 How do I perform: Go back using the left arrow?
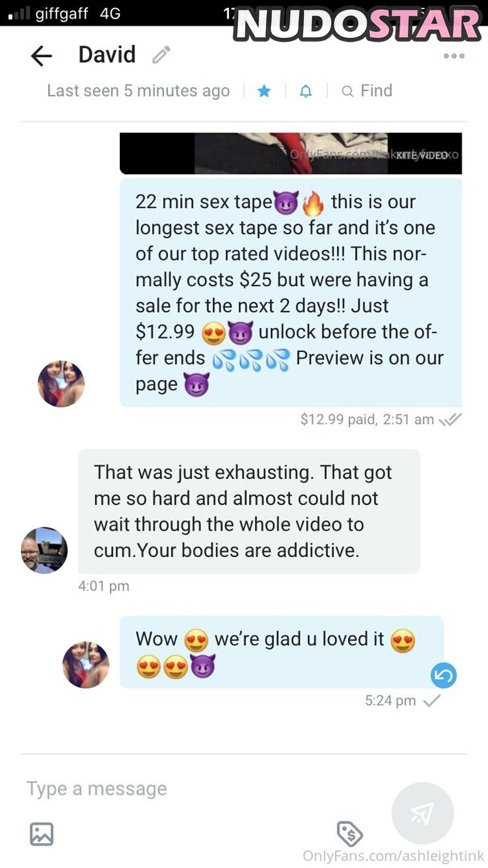pos(41,56)
